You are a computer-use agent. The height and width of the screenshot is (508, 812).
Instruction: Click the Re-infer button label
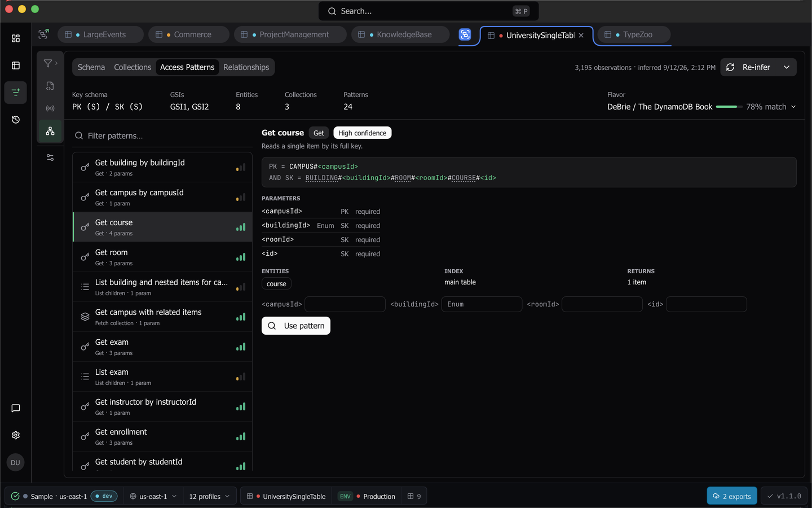coord(756,67)
